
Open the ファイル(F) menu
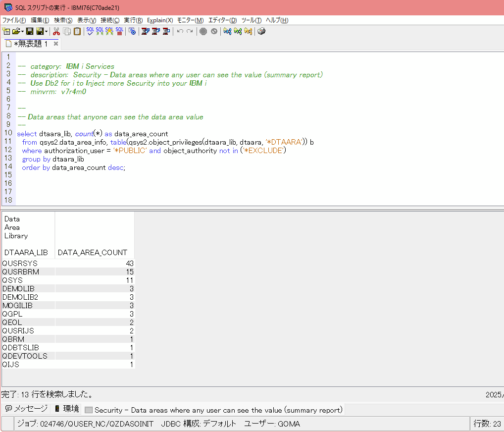pos(14,20)
